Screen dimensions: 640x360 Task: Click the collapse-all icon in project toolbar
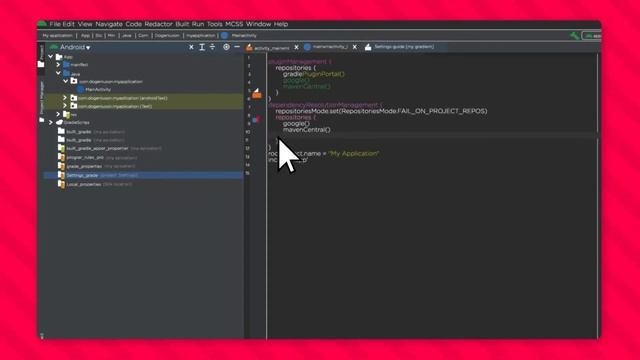212,47
